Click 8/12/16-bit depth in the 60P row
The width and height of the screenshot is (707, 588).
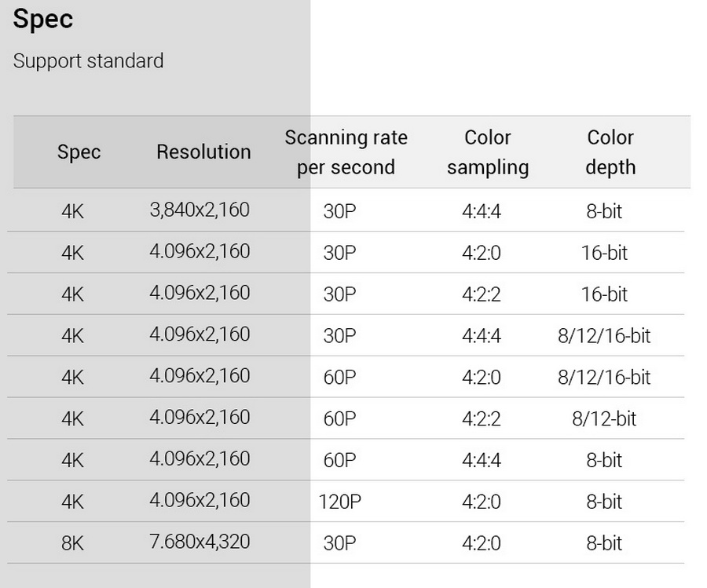tap(604, 377)
